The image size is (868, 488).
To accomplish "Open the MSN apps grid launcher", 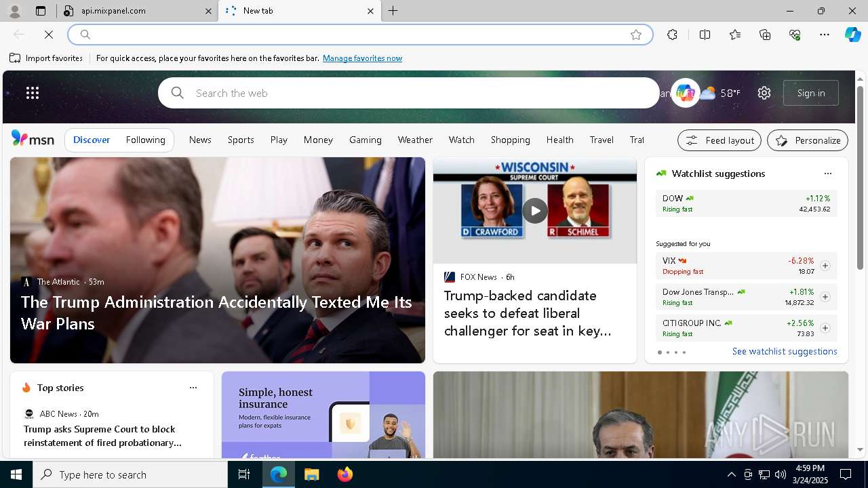I will coord(33,93).
